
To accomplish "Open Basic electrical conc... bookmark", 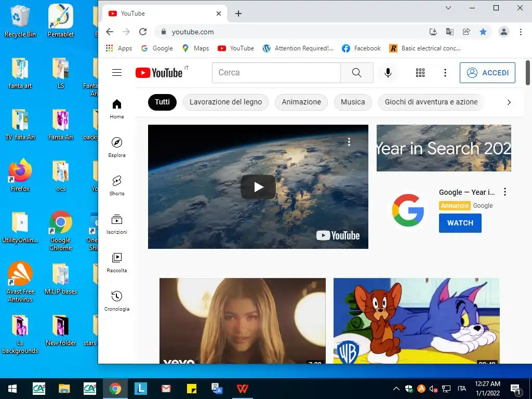I will click(x=425, y=48).
